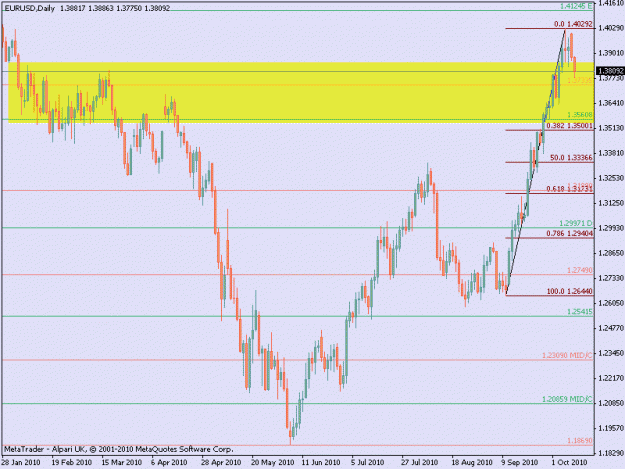Select the 20 May 2010 date label

(x=272, y=462)
